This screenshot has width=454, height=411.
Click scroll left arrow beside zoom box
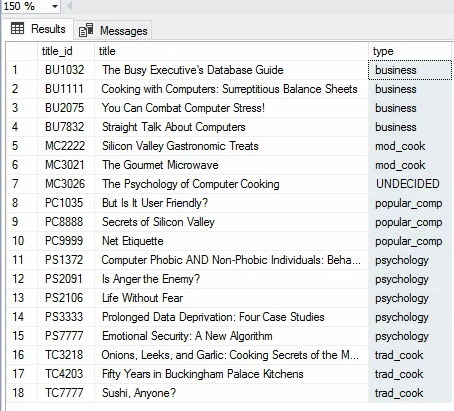(x=69, y=6)
